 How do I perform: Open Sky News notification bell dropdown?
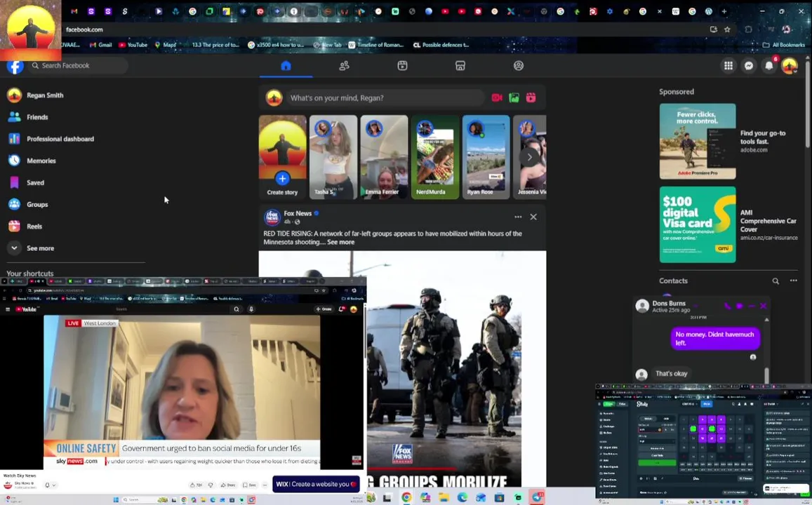point(51,485)
